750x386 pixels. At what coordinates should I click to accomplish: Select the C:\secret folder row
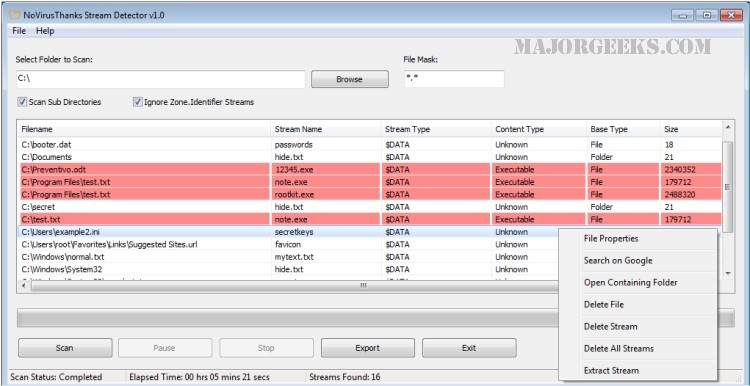click(x=369, y=207)
